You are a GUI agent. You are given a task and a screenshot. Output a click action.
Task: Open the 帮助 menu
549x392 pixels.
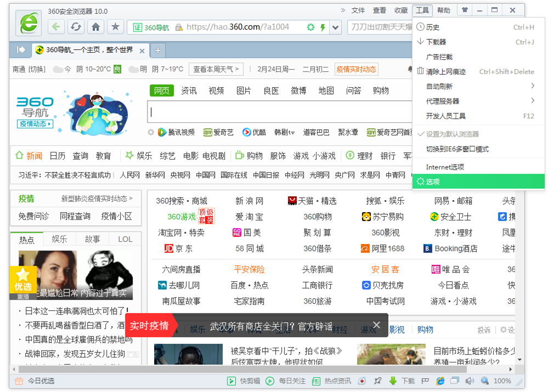442,9
